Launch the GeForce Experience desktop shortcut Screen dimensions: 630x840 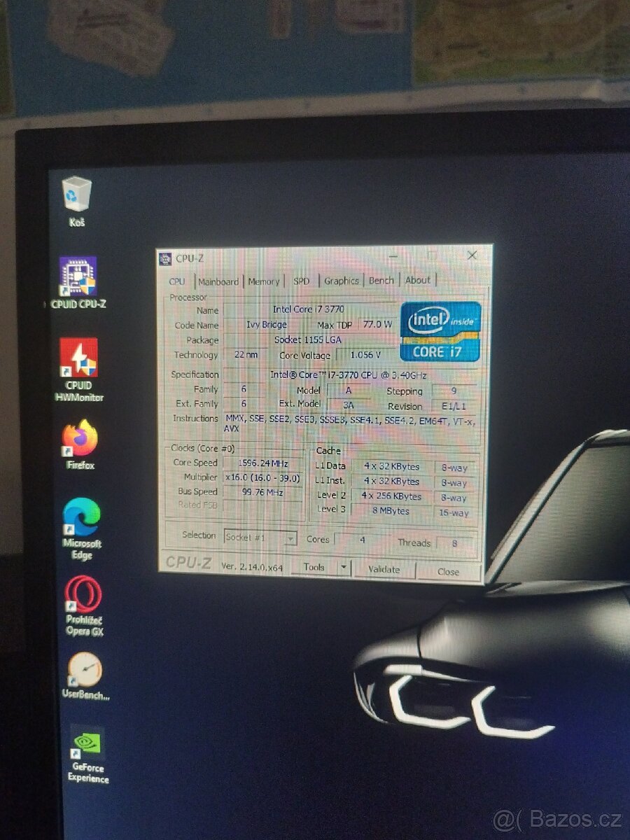[88, 755]
